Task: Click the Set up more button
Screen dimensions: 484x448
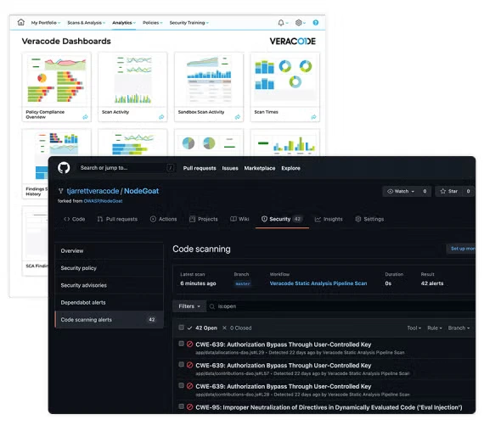Action: pos(461,249)
